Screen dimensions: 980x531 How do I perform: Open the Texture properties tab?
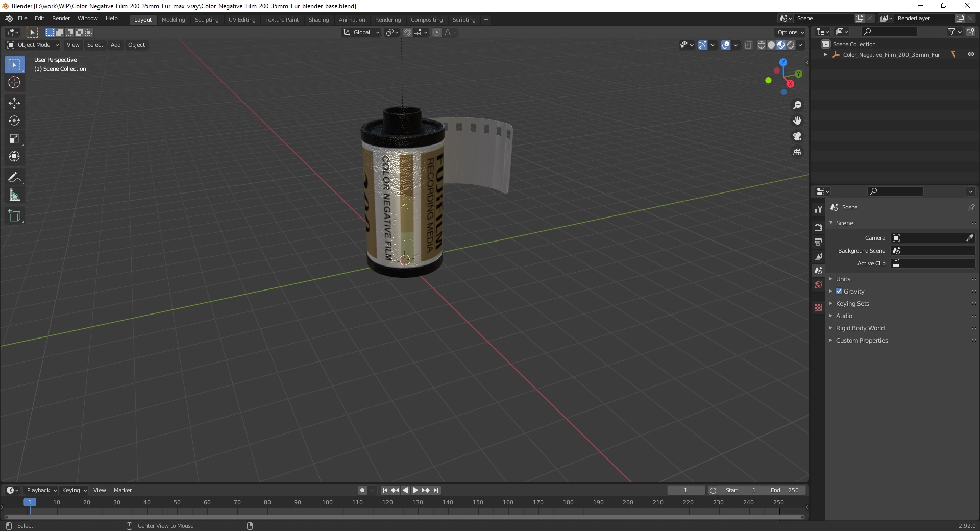818,307
